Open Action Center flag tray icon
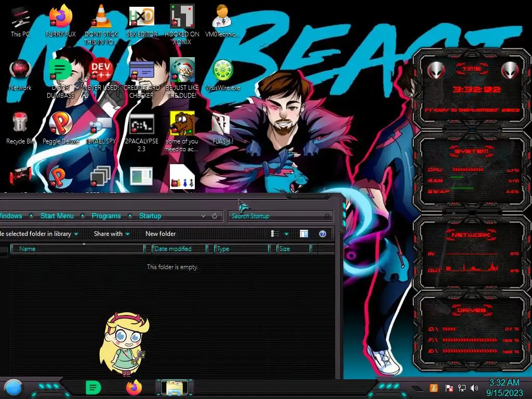Viewport: 532px width, 399px height. [x=449, y=388]
